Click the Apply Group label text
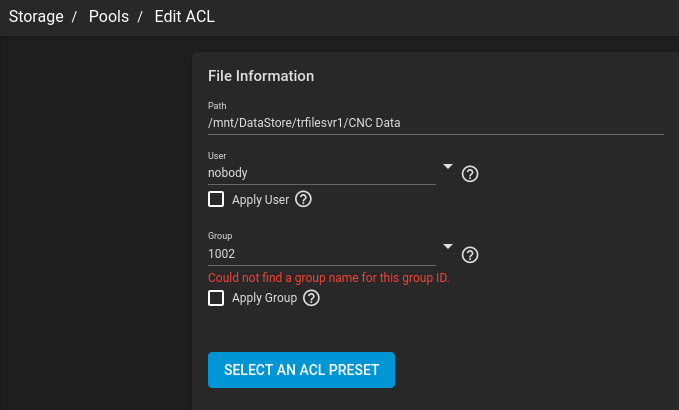Viewport: 679px width, 410px height. [264, 298]
